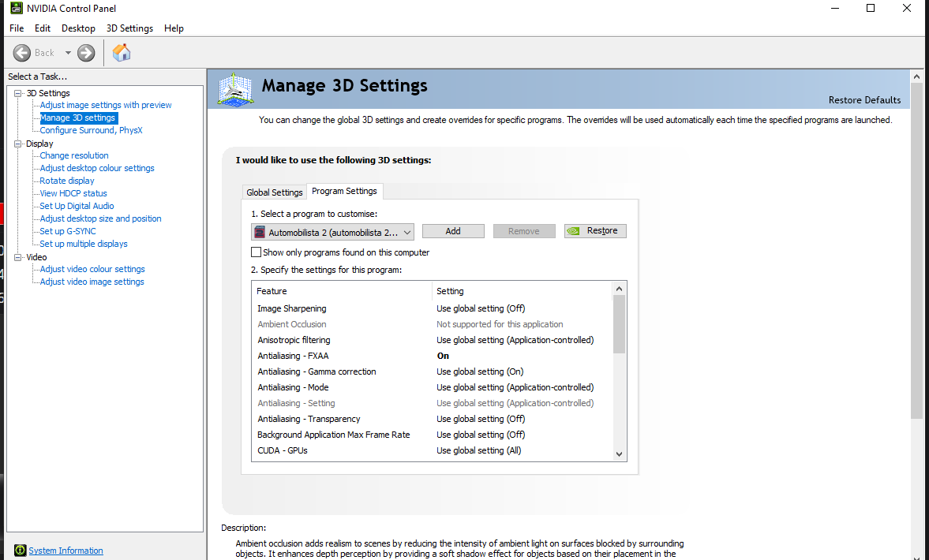Click the settings list scrollbar thumb
The height and width of the screenshot is (560, 929).
(x=619, y=324)
